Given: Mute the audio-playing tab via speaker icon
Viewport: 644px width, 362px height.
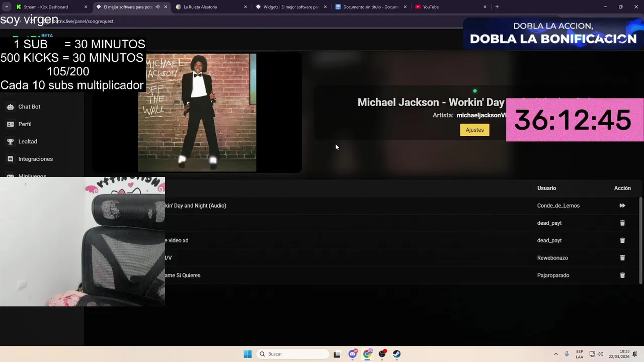Looking at the screenshot, I should [x=157, y=7].
